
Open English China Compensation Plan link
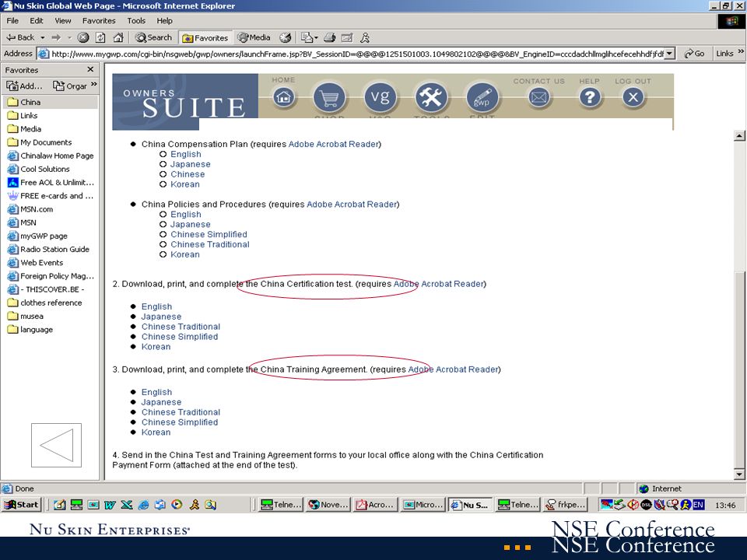(x=186, y=154)
